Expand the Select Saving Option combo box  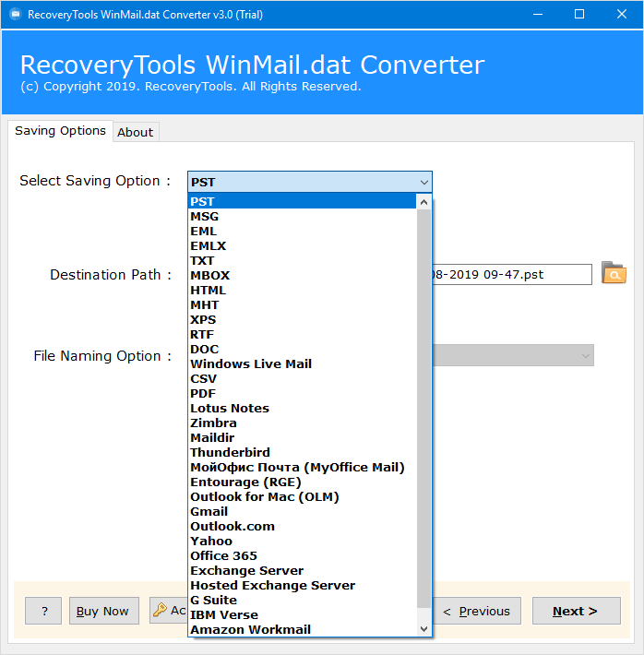click(310, 182)
